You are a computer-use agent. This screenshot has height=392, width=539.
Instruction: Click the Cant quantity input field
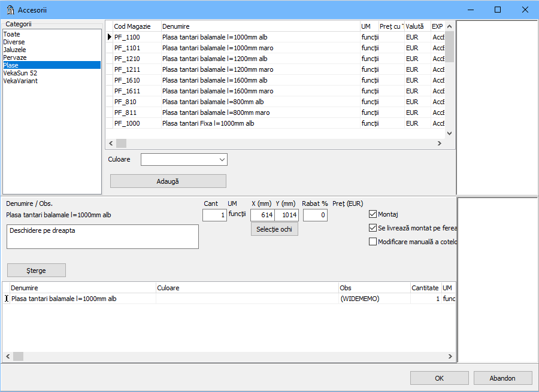(214, 215)
